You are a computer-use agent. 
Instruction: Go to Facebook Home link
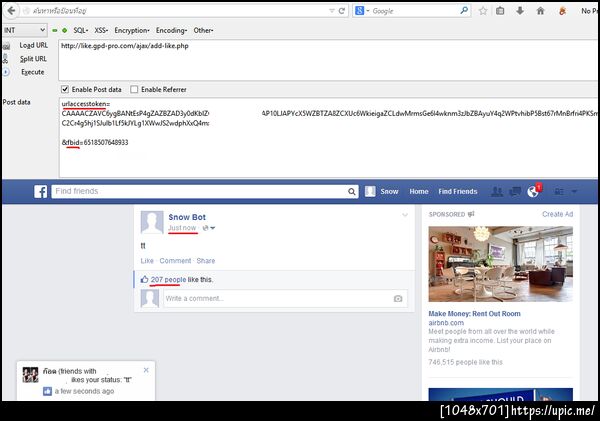click(x=419, y=191)
